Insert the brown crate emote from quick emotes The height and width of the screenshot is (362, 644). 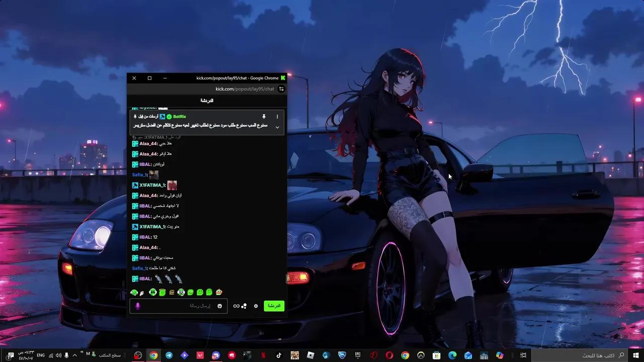tap(172, 292)
